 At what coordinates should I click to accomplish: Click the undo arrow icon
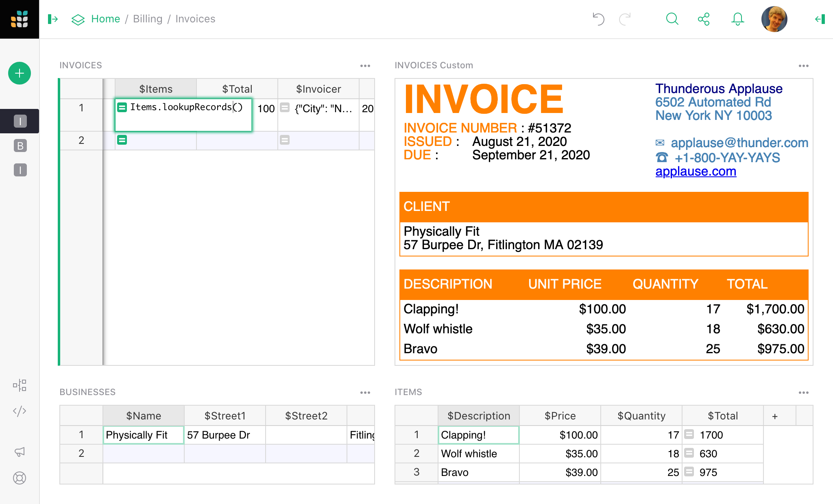[598, 19]
